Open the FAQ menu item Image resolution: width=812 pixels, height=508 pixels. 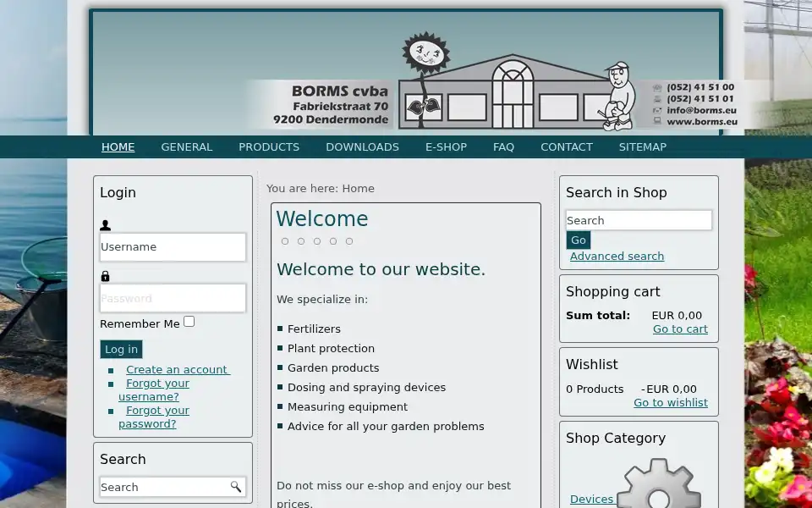point(503,147)
